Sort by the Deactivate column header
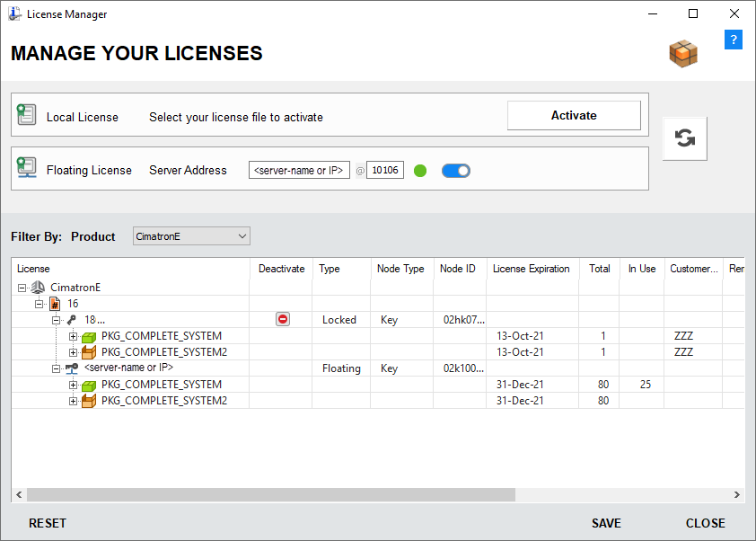Image resolution: width=756 pixels, height=541 pixels. pos(281,269)
